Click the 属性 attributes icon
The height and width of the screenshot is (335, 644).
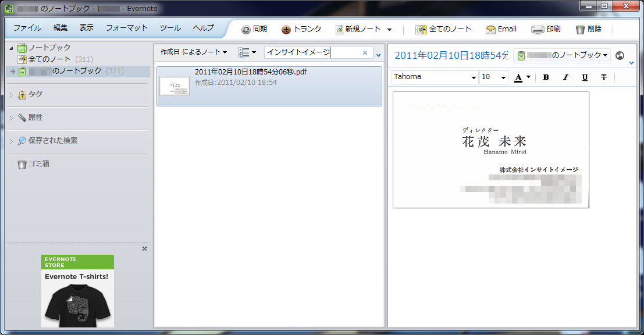(22, 118)
